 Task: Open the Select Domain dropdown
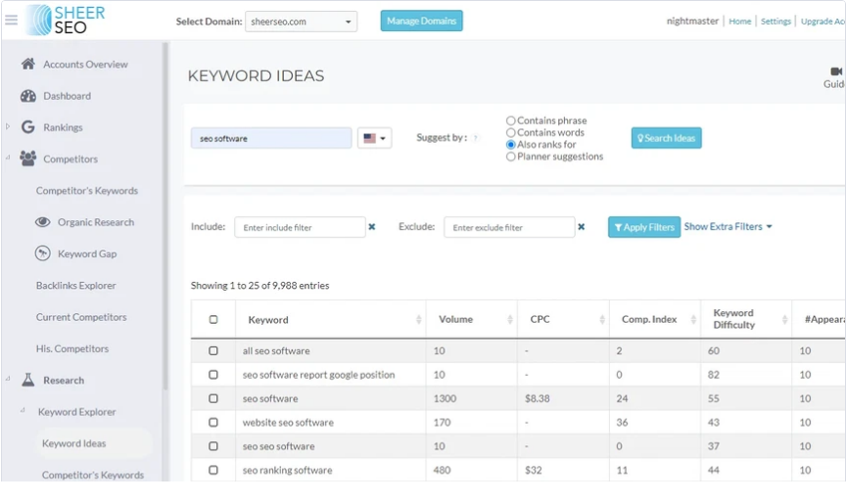click(x=301, y=22)
